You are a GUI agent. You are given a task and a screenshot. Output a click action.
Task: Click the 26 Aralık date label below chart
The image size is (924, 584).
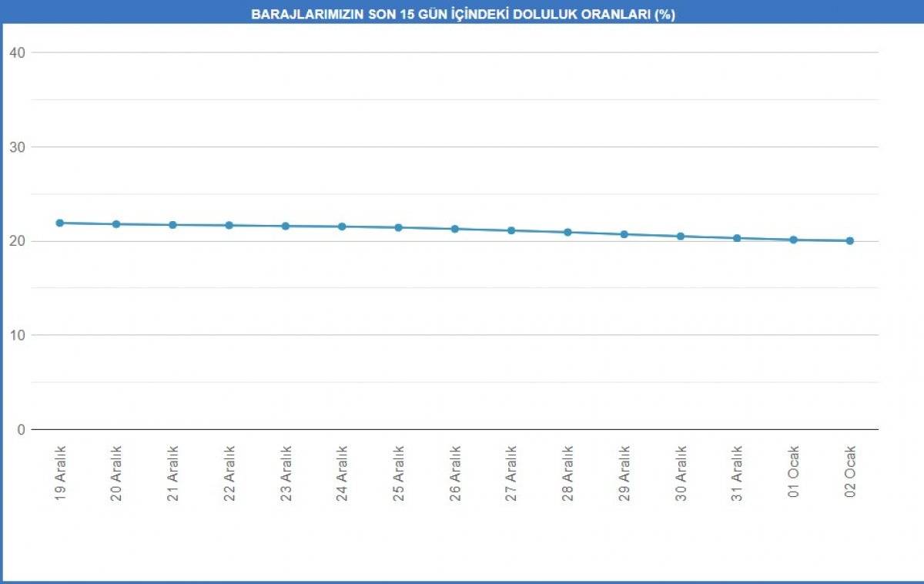tap(455, 474)
